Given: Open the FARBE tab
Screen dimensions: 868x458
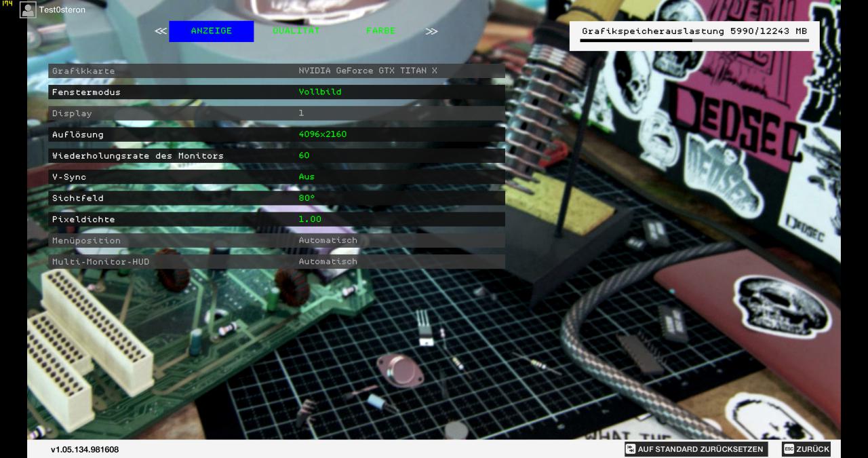Looking at the screenshot, I should point(380,31).
